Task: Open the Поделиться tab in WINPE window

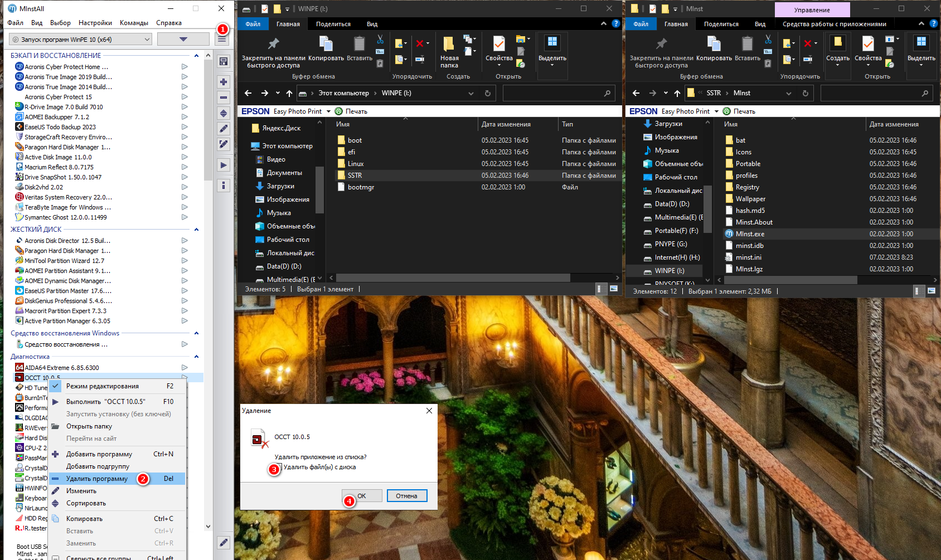Action: (x=333, y=24)
